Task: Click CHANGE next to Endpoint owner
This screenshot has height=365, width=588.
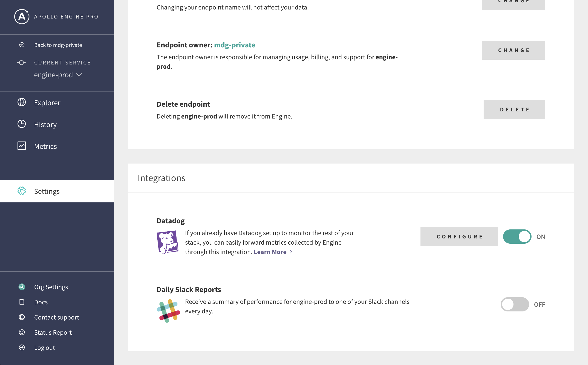Action: click(x=513, y=50)
